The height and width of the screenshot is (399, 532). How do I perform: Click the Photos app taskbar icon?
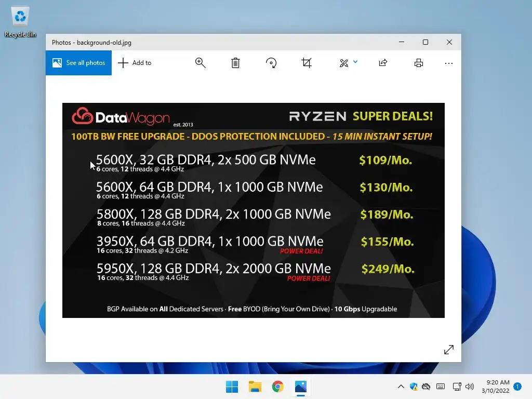(301, 387)
